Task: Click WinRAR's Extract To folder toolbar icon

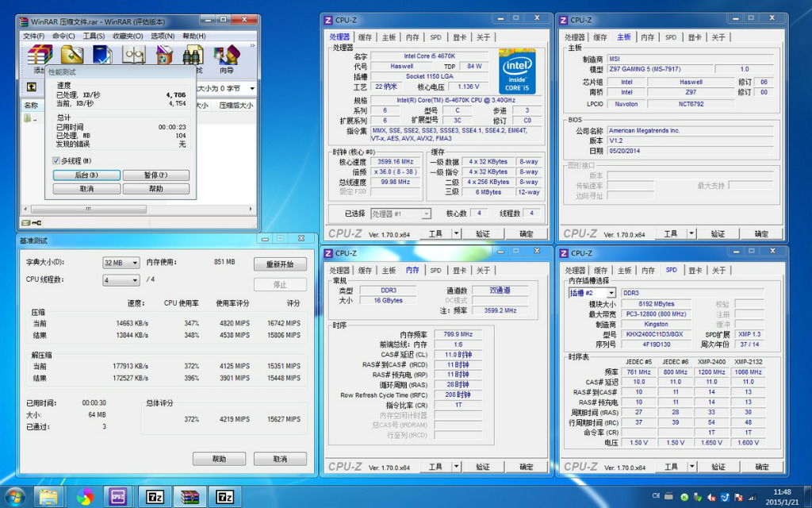Action: tap(72, 55)
